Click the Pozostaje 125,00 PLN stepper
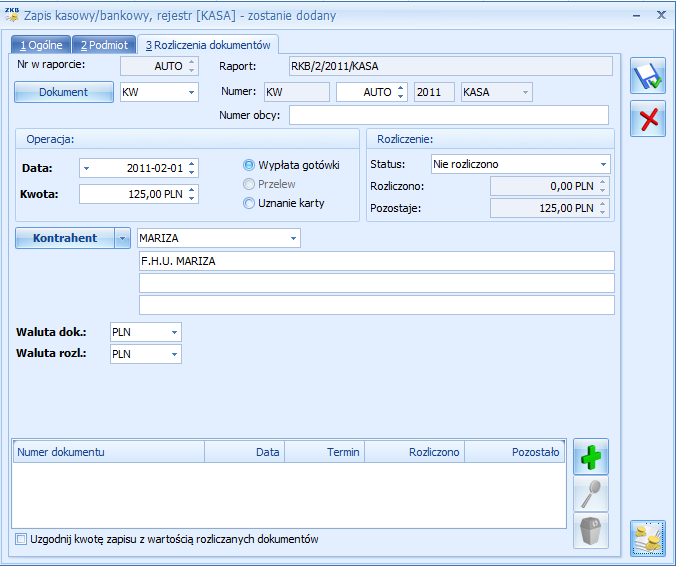The height and width of the screenshot is (566, 676). coord(602,208)
